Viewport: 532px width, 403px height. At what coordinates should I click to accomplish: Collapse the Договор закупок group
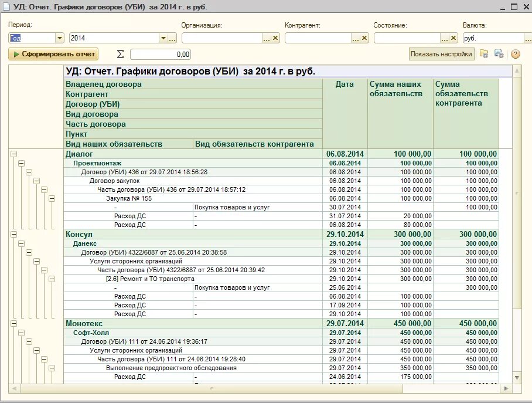[37, 181]
